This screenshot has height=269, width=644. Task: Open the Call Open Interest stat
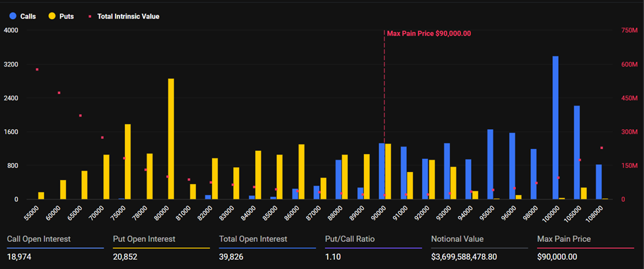(38, 239)
